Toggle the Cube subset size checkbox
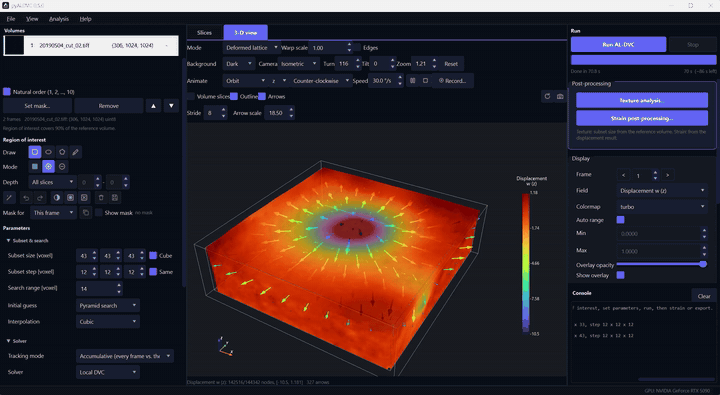Image resolution: width=720 pixels, height=395 pixels. [x=153, y=255]
